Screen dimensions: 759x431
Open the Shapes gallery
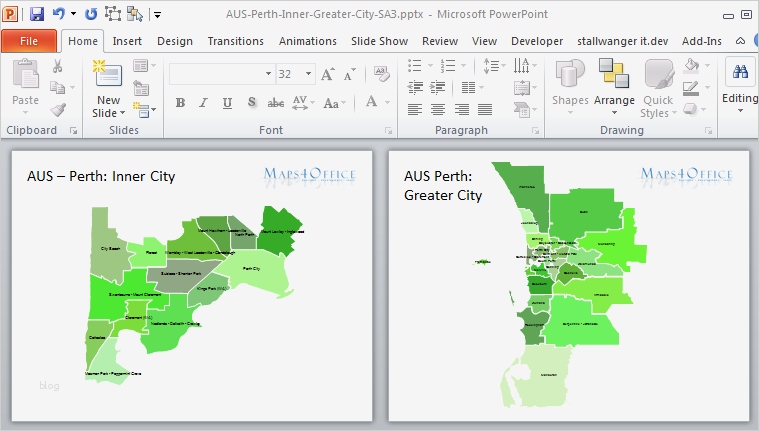(x=570, y=87)
